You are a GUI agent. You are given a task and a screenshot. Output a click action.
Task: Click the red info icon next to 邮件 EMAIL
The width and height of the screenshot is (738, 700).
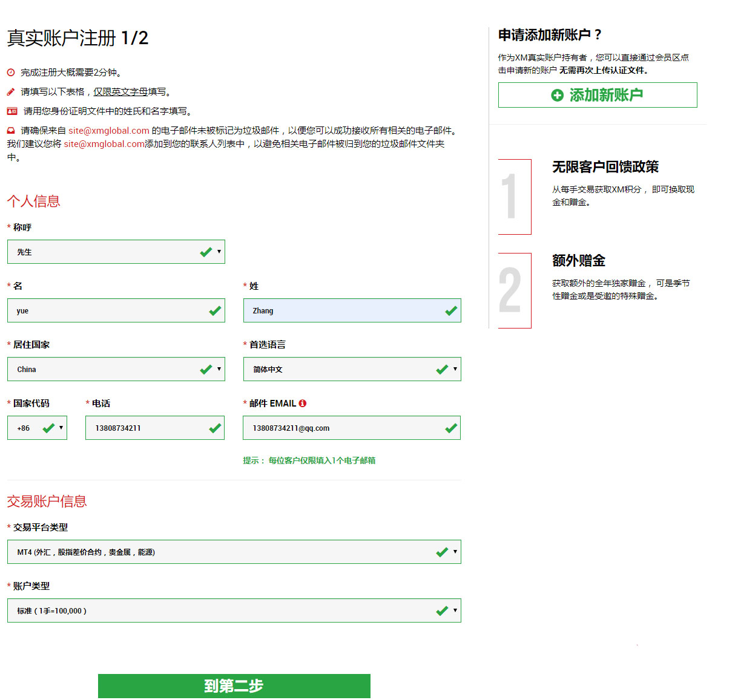pos(303,403)
